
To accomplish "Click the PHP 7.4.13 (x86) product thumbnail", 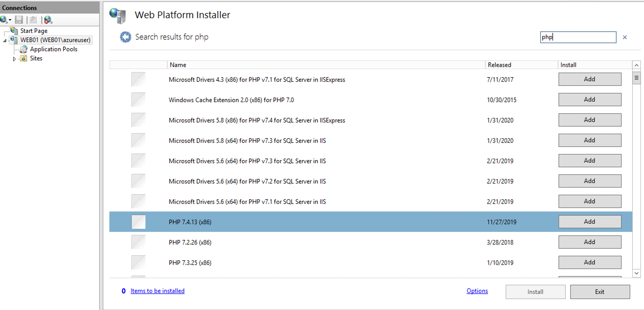I will coord(139,222).
